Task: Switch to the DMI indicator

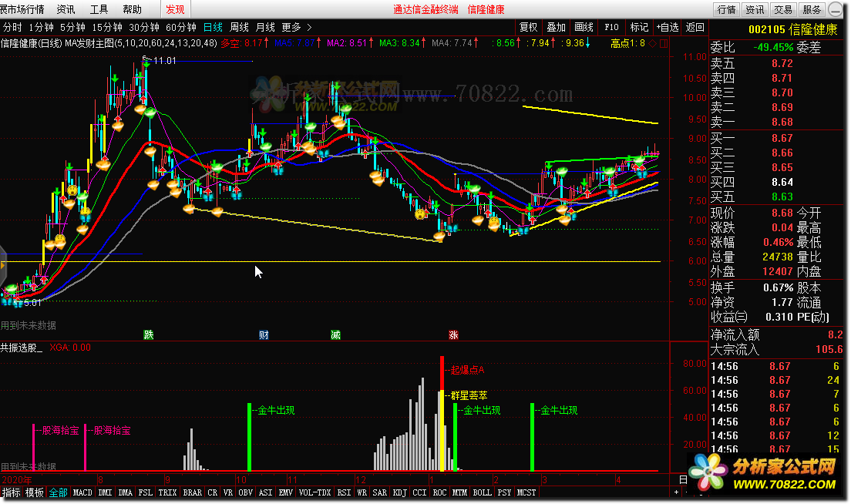Action: [x=106, y=492]
